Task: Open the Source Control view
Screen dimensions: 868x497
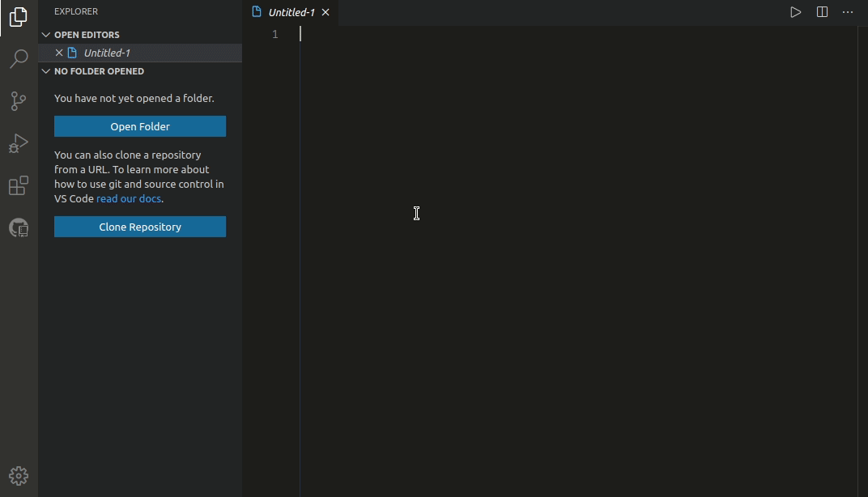Action: 18,101
